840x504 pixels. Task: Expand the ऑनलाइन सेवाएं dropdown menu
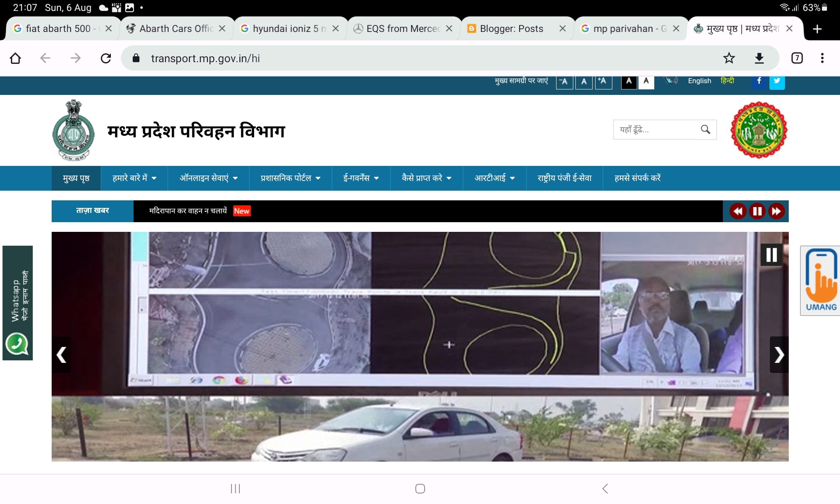209,178
